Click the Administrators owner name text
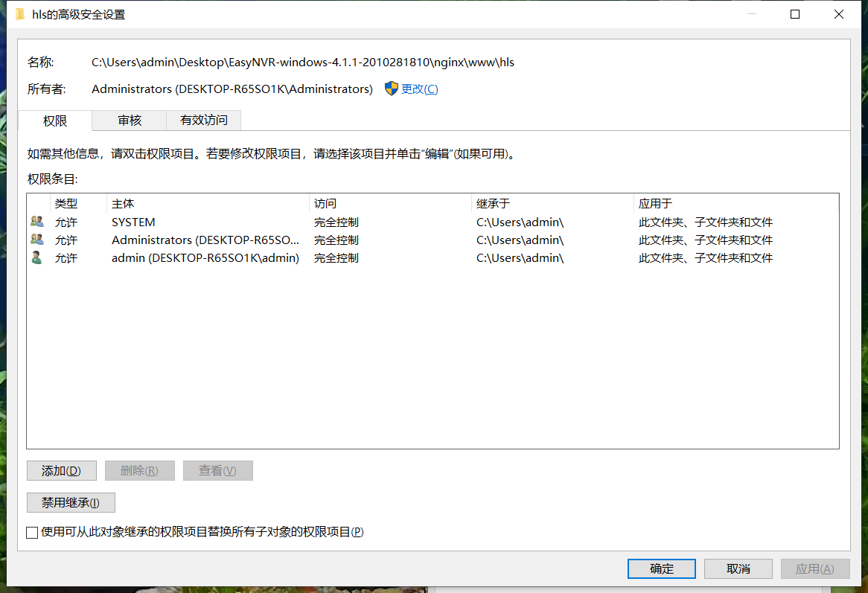This screenshot has height=593, width=868. [x=232, y=89]
